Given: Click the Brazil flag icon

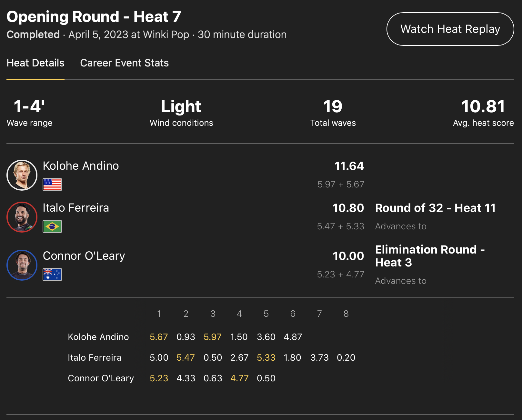Looking at the screenshot, I should point(52,226).
